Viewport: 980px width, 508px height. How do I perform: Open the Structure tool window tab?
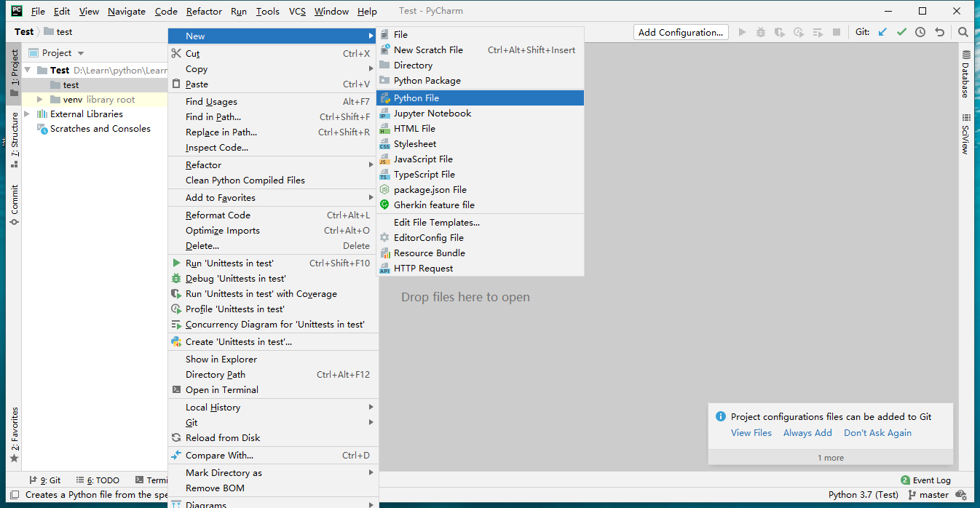tap(14, 140)
